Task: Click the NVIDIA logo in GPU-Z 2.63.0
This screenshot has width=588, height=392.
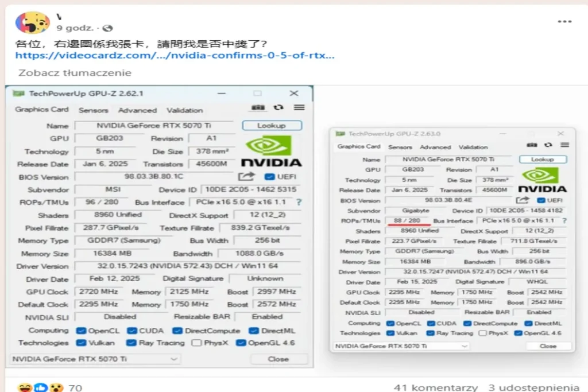Action: pyautogui.click(x=542, y=181)
